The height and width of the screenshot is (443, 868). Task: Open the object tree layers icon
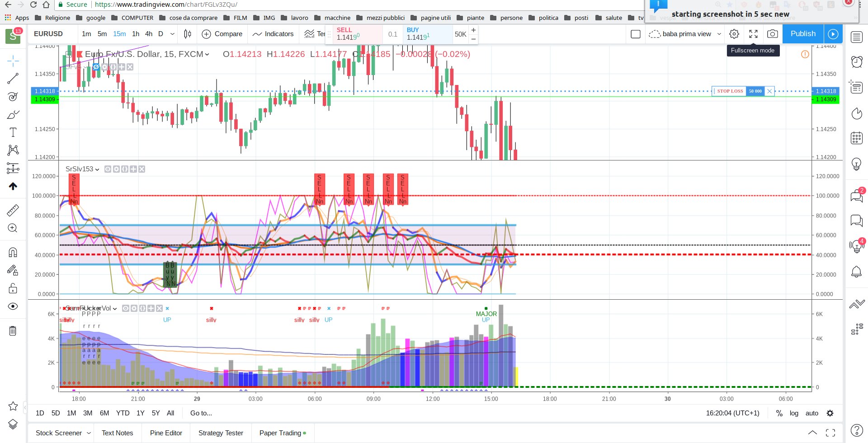click(x=13, y=424)
